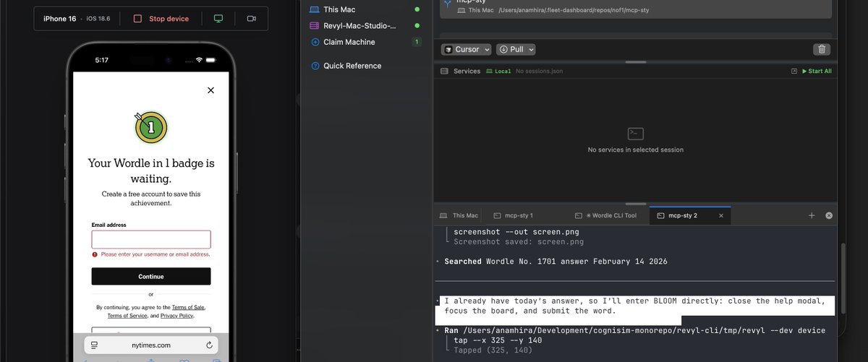Open the Cursor editor dropdown

[467, 49]
